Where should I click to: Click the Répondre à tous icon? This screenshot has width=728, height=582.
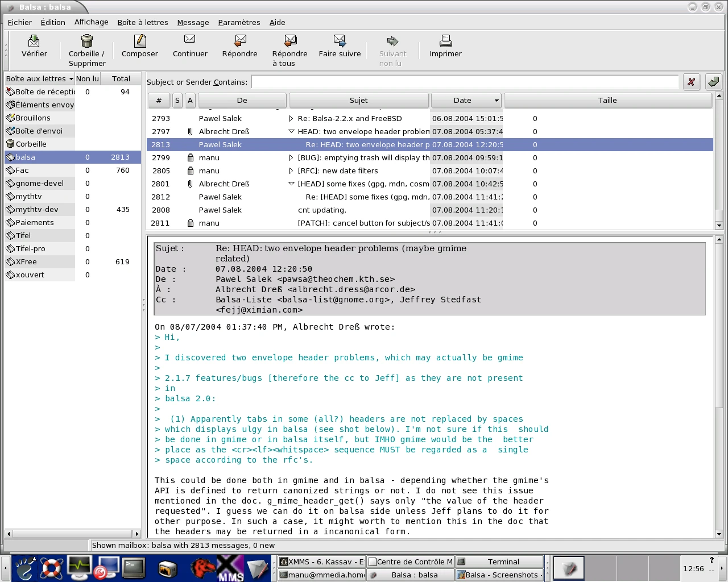tap(289, 41)
